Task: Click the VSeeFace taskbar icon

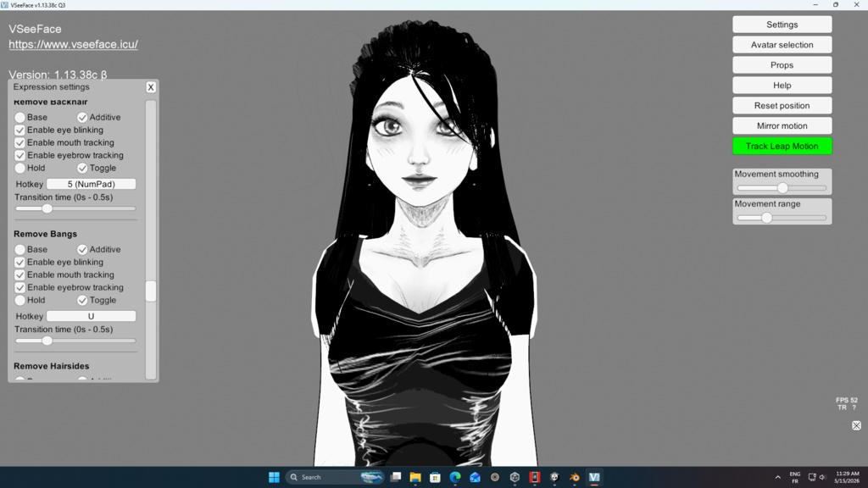Action: (x=594, y=477)
